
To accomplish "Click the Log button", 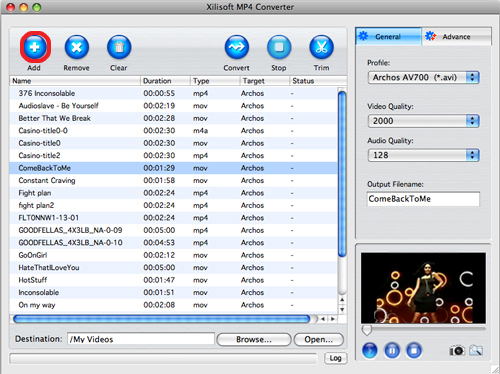I will point(335,358).
